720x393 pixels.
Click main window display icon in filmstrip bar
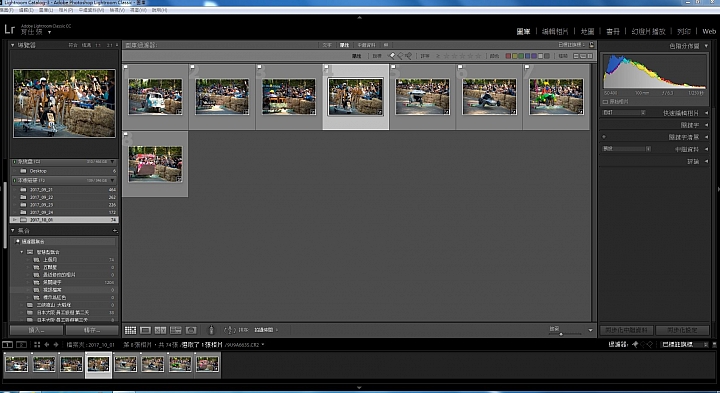point(7,344)
